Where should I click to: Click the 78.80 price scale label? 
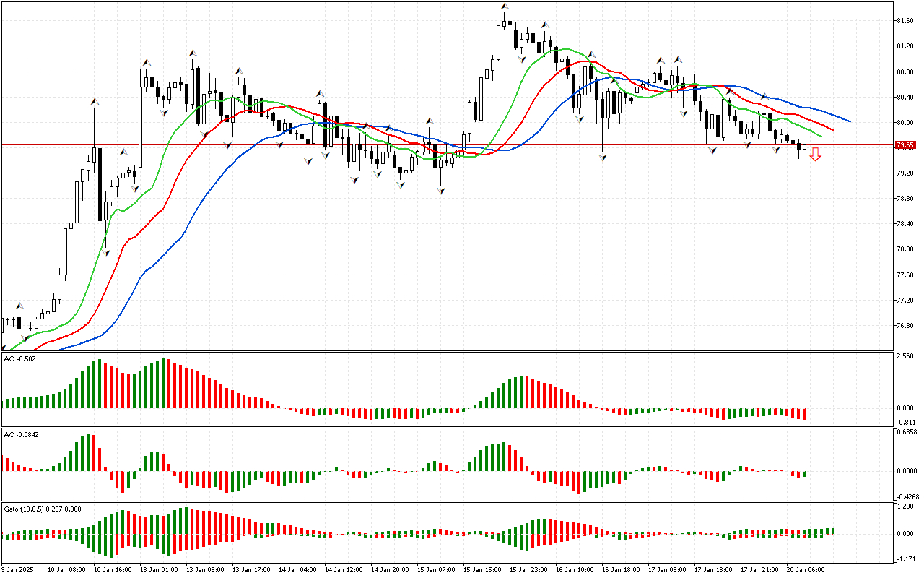tap(905, 199)
